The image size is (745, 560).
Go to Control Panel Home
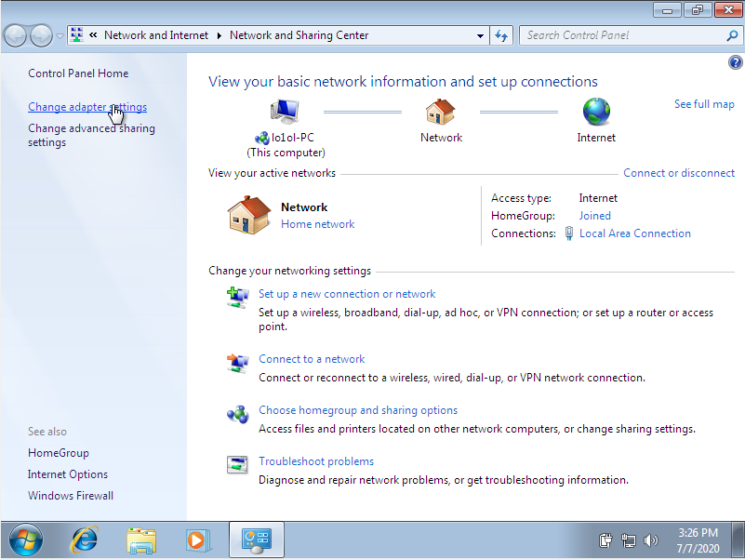(x=78, y=73)
